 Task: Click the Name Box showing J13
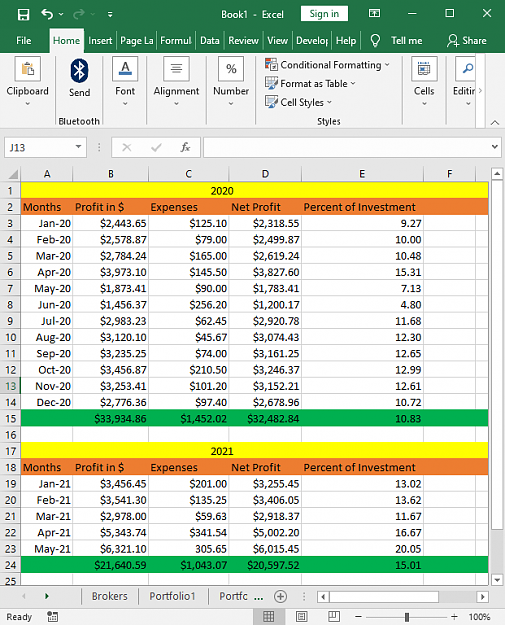[39, 147]
